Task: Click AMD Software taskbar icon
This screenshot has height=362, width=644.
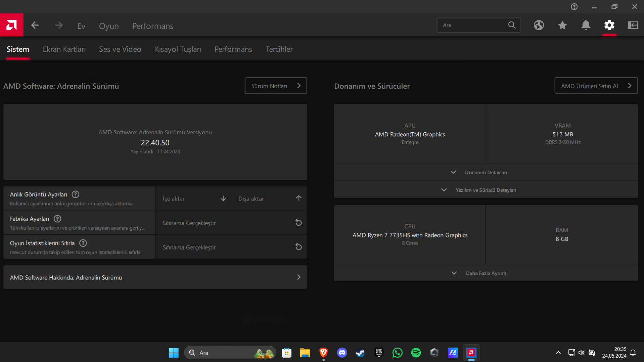Action: 471,353
